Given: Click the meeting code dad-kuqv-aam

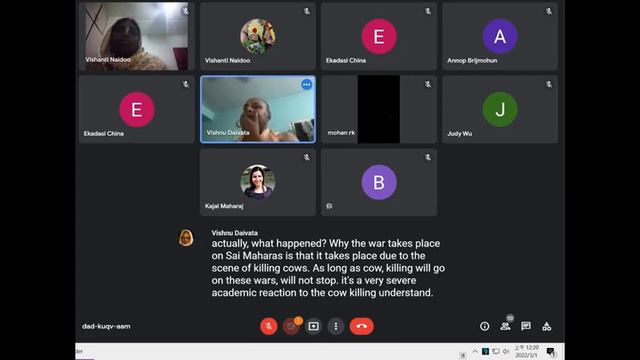Looking at the screenshot, I should (x=106, y=326).
